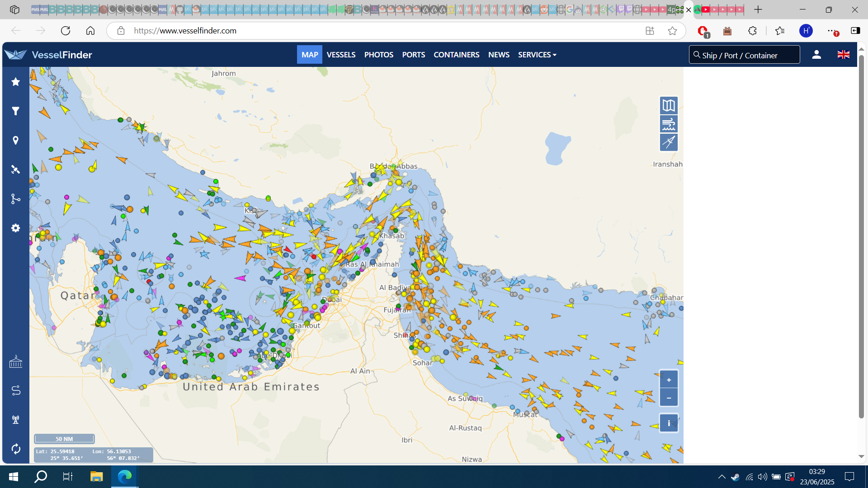Open the CONTAINERS menu item
Image resolution: width=868 pixels, height=488 pixels.
(457, 55)
